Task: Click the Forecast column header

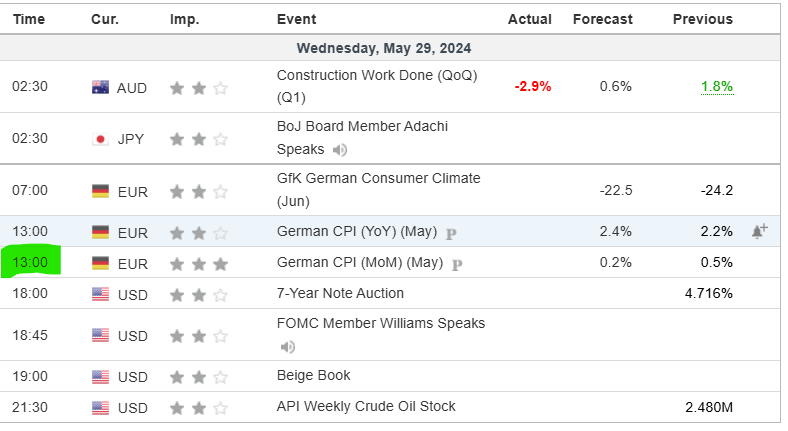Action: click(x=602, y=19)
